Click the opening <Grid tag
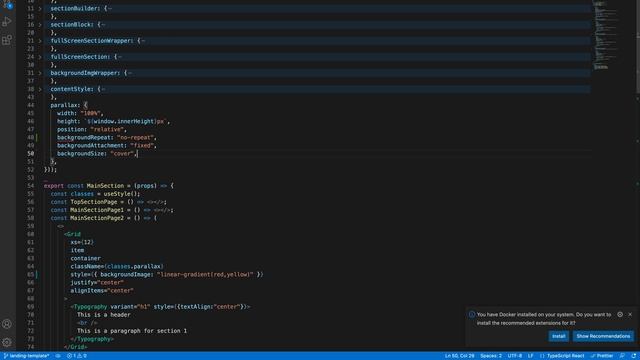Viewport: 640px width, 360px height. tap(72, 234)
